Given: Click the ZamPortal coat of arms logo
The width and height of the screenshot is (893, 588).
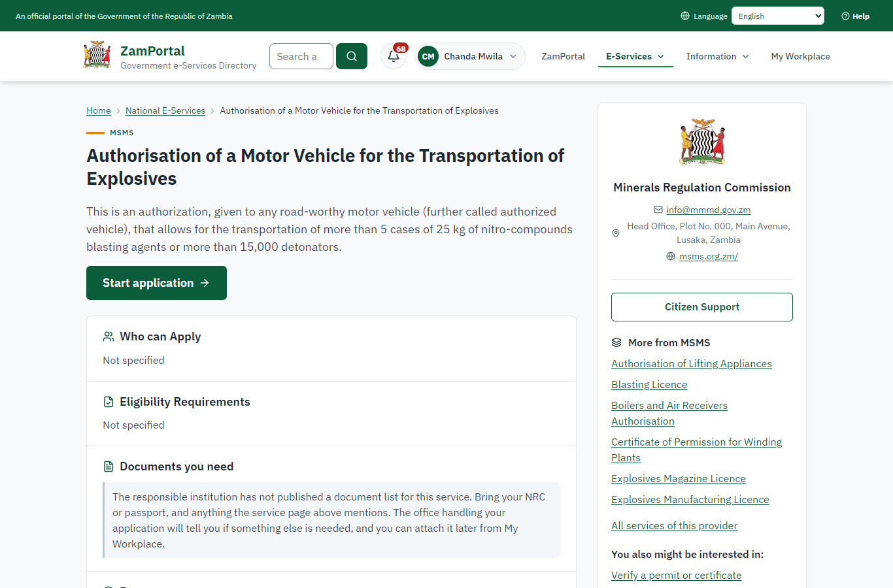Looking at the screenshot, I should [97, 55].
